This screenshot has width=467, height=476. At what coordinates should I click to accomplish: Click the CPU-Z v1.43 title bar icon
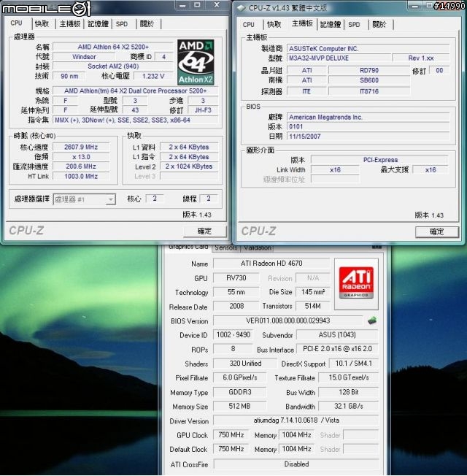pyautogui.click(x=241, y=8)
